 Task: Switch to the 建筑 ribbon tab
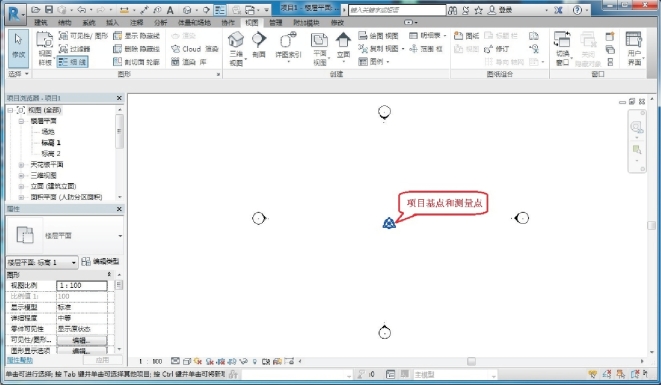click(41, 22)
